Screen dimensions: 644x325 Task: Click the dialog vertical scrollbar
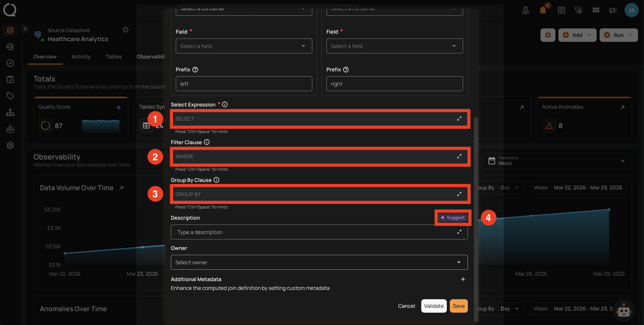(x=476, y=219)
